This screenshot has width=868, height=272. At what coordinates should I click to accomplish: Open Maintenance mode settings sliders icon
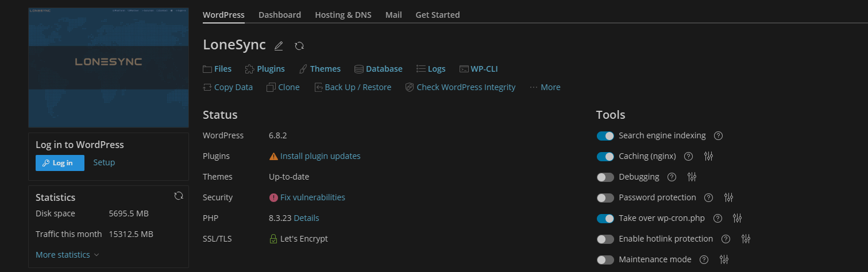coord(724,259)
